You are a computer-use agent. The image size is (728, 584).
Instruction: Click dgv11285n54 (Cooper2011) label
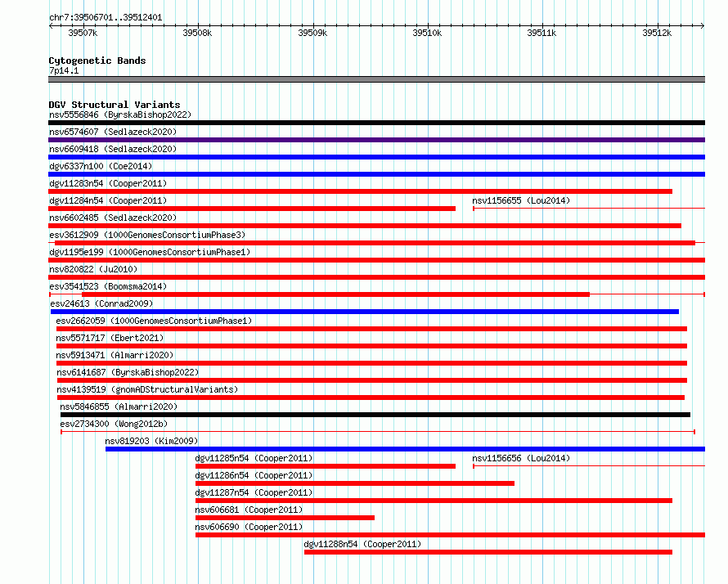point(254,458)
